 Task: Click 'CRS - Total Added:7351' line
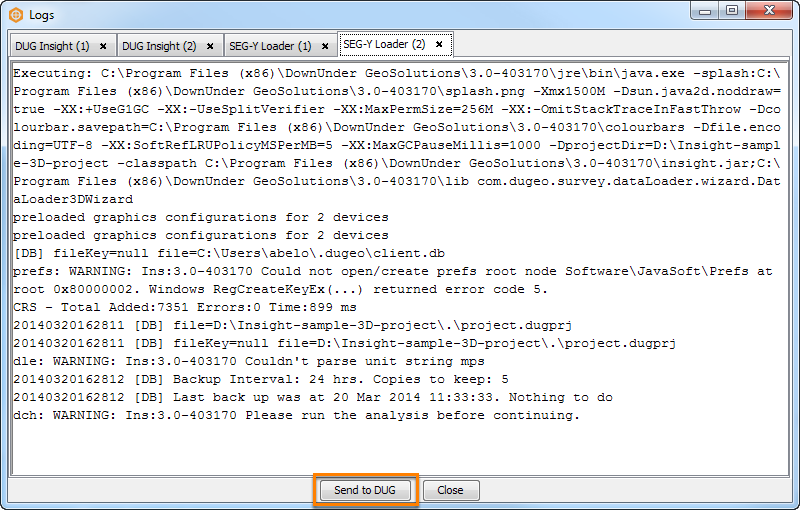click(x=185, y=307)
